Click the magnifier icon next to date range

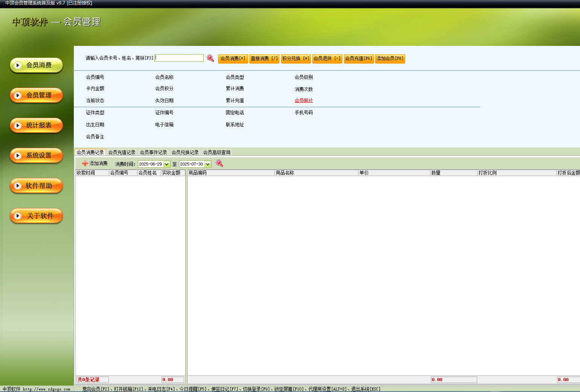click(219, 163)
